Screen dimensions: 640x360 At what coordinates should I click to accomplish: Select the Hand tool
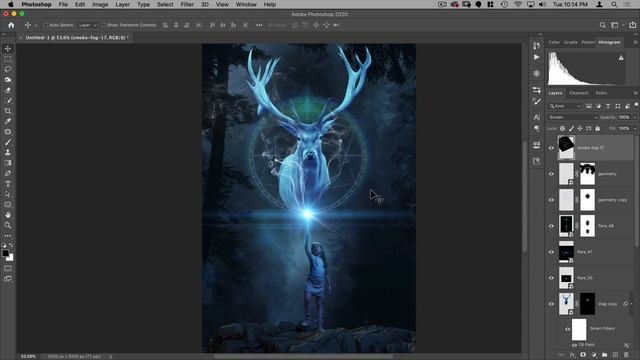click(8, 215)
